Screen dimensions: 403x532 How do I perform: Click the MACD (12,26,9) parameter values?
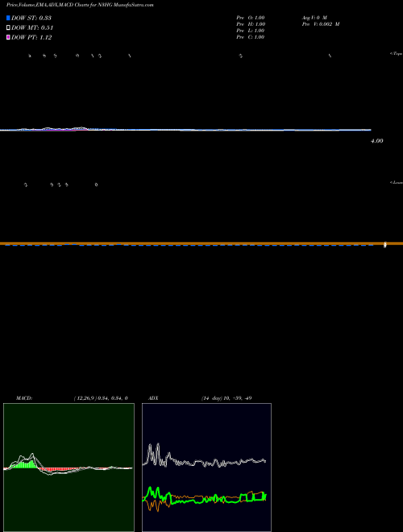tap(101, 398)
